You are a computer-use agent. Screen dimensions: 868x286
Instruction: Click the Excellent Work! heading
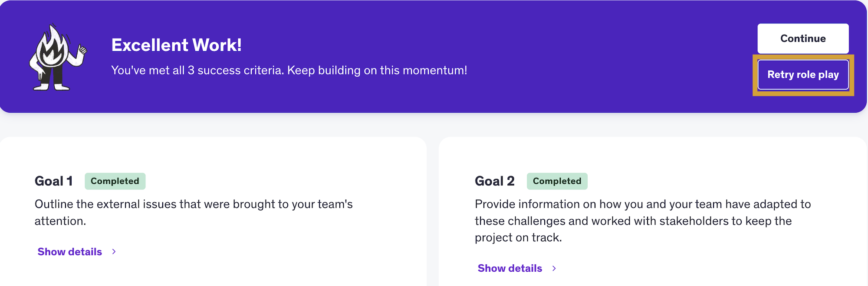tap(176, 45)
